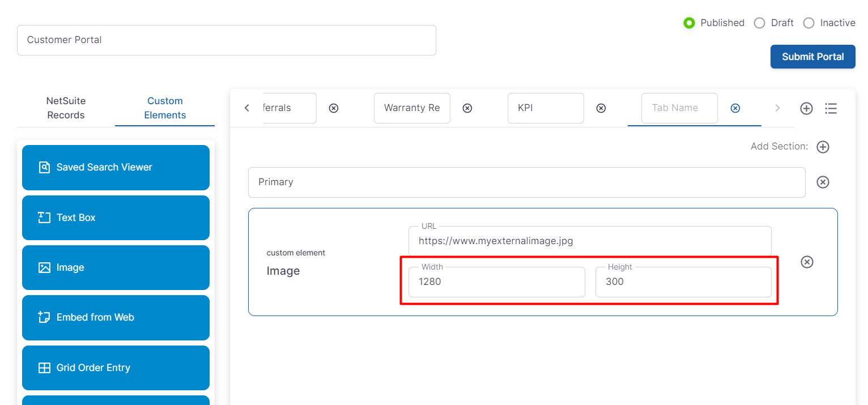Remove the Primary section
The image size is (868, 405).
coord(823,182)
